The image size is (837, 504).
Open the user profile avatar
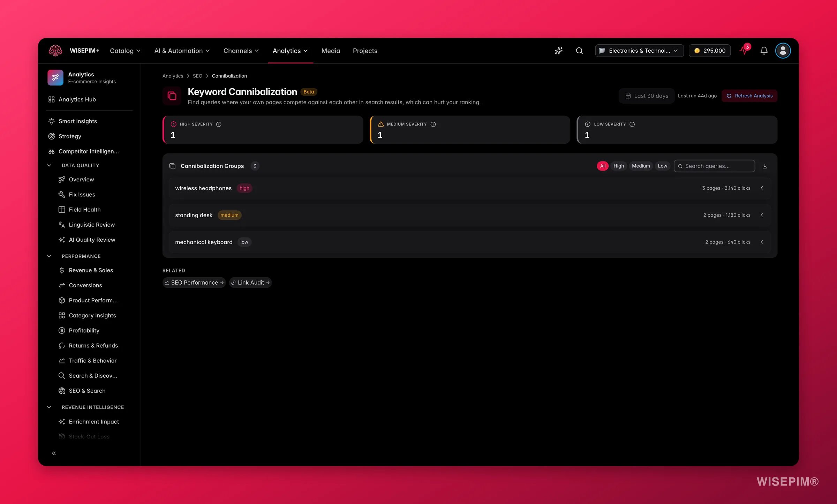tap(783, 51)
